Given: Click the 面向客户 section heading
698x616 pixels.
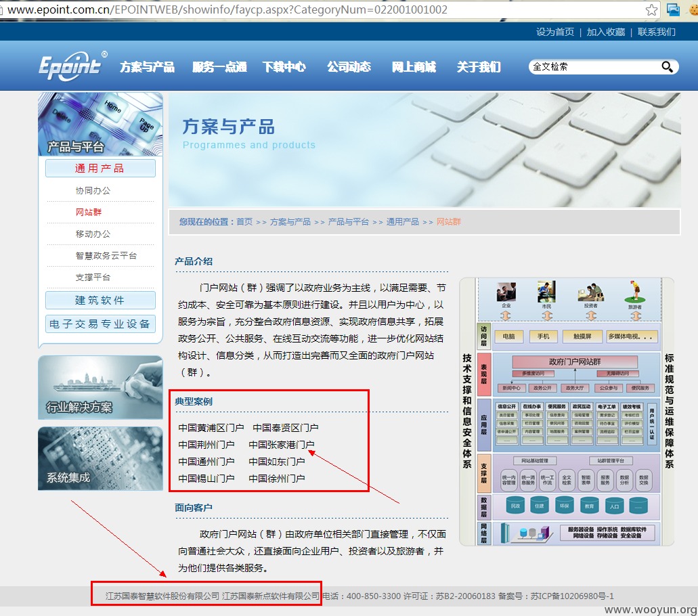Looking at the screenshot, I should [194, 508].
